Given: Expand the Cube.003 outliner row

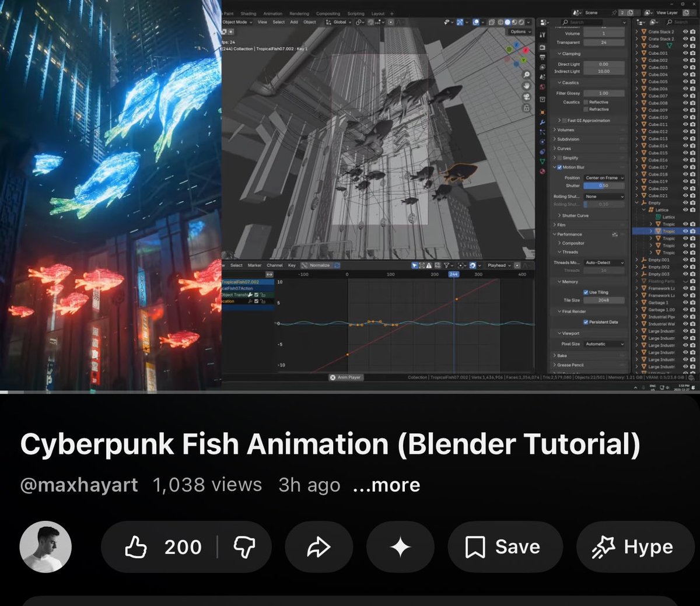Looking at the screenshot, I should (x=637, y=68).
